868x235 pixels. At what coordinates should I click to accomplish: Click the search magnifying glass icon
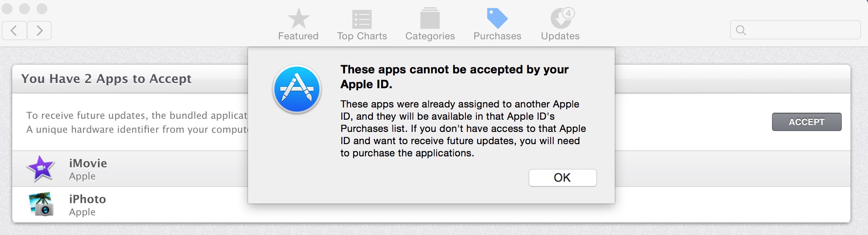coord(741,30)
